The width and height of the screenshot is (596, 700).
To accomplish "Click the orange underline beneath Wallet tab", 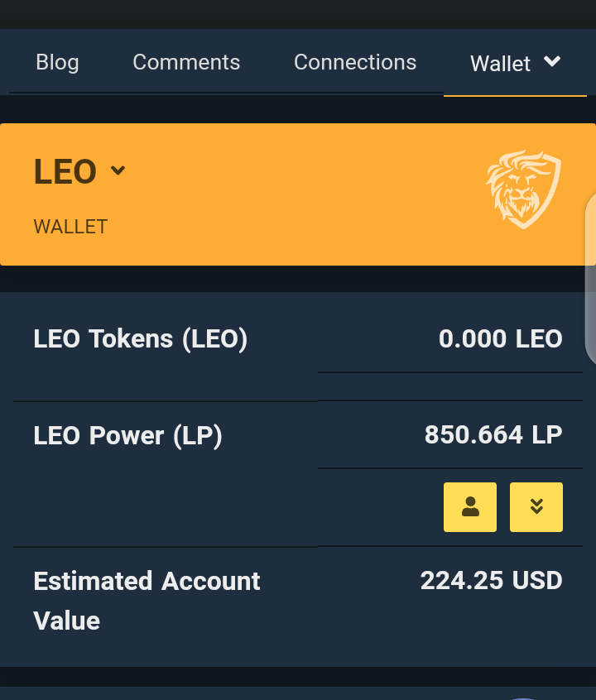I will [x=515, y=95].
